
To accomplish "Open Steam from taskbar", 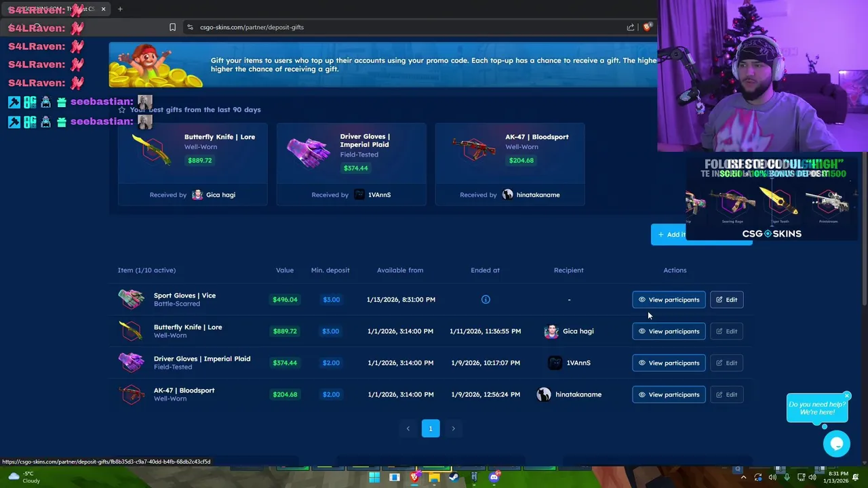I will click(454, 477).
